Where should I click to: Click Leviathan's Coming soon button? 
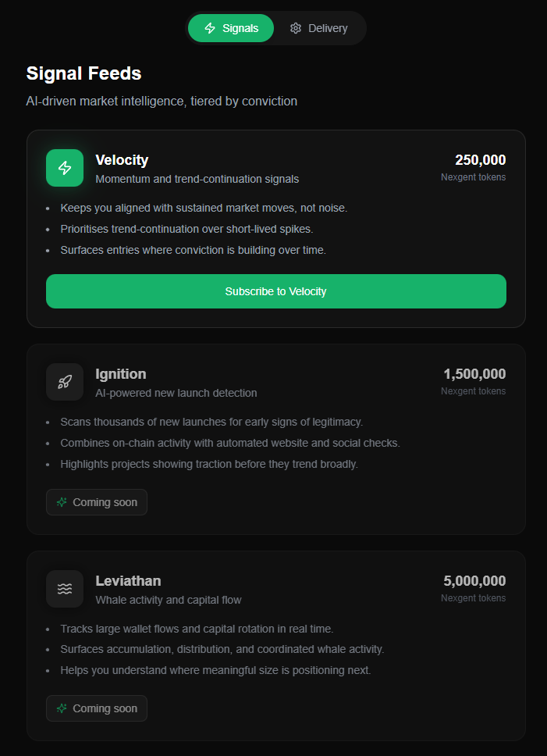97,708
